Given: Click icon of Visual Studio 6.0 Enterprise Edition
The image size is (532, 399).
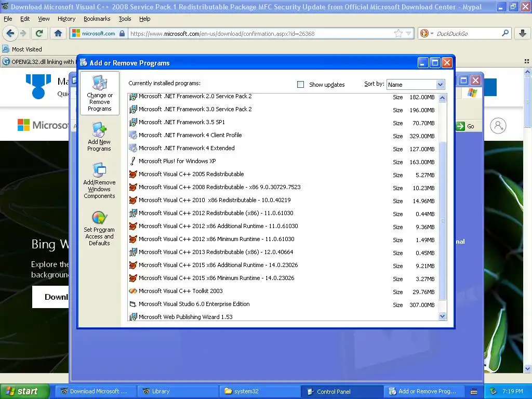Looking at the screenshot, I should click(x=132, y=304).
